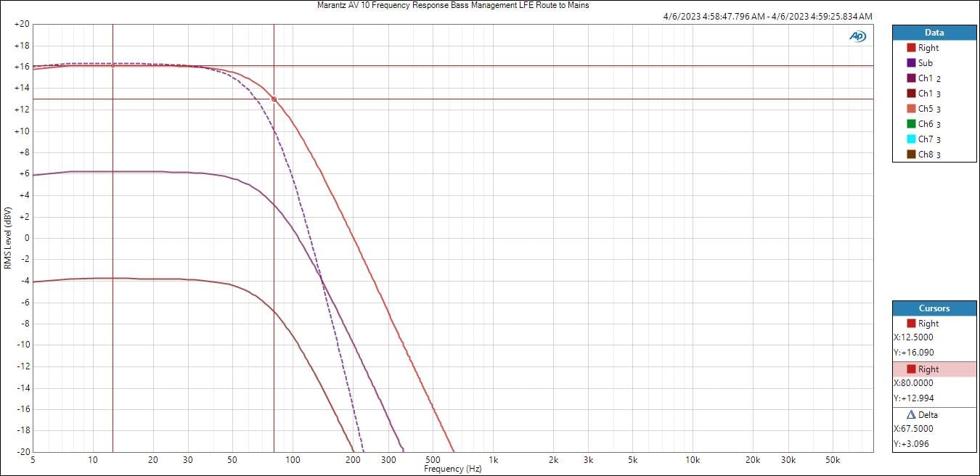
Task: Click the salmon Ch5 swatch in the legend
Action: coord(911,109)
